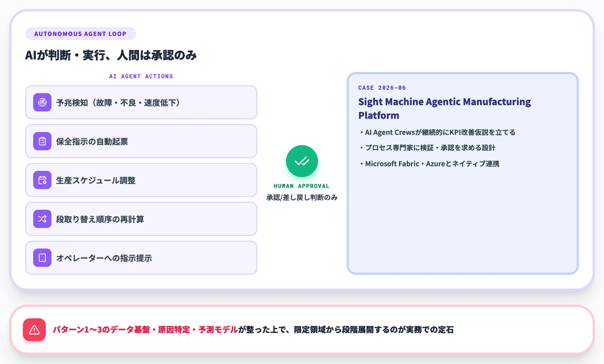Open the 生産スケジュール調整 card

[141, 180]
